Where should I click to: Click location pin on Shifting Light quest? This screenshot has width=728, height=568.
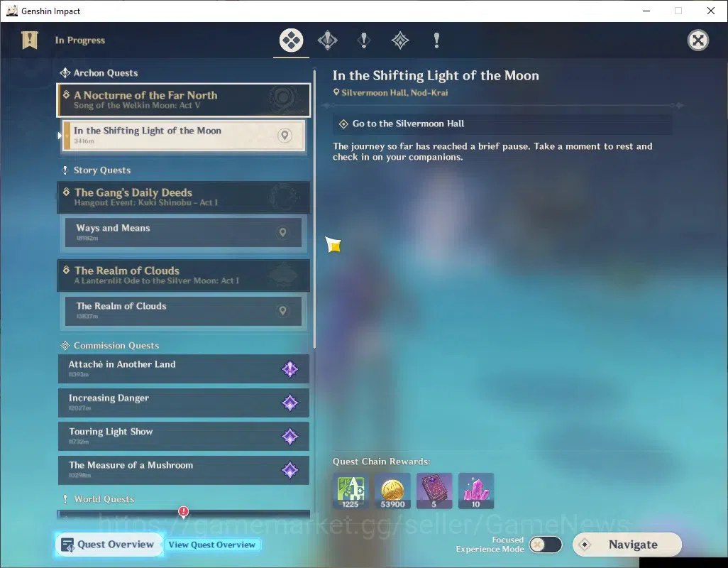pyautogui.click(x=285, y=135)
